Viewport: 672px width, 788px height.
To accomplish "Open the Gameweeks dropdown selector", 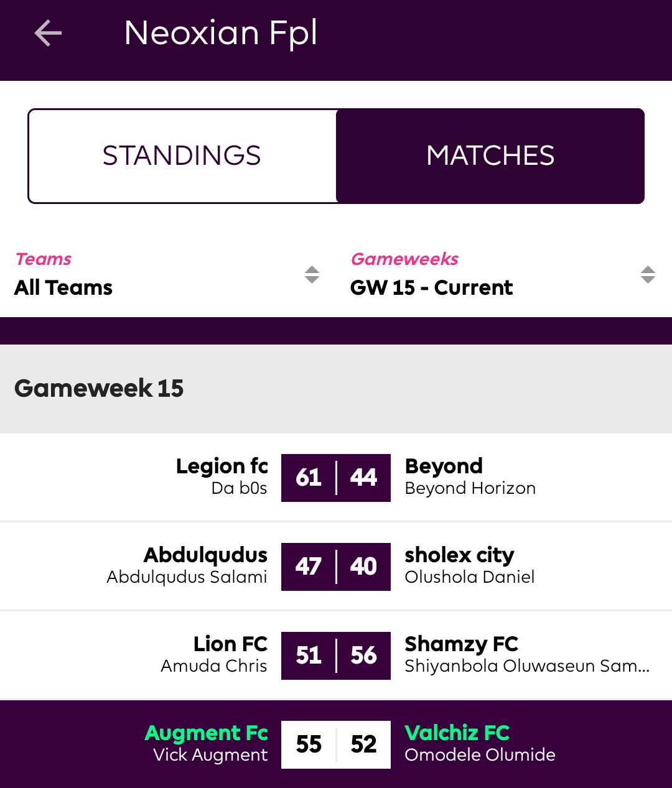I will click(x=504, y=274).
